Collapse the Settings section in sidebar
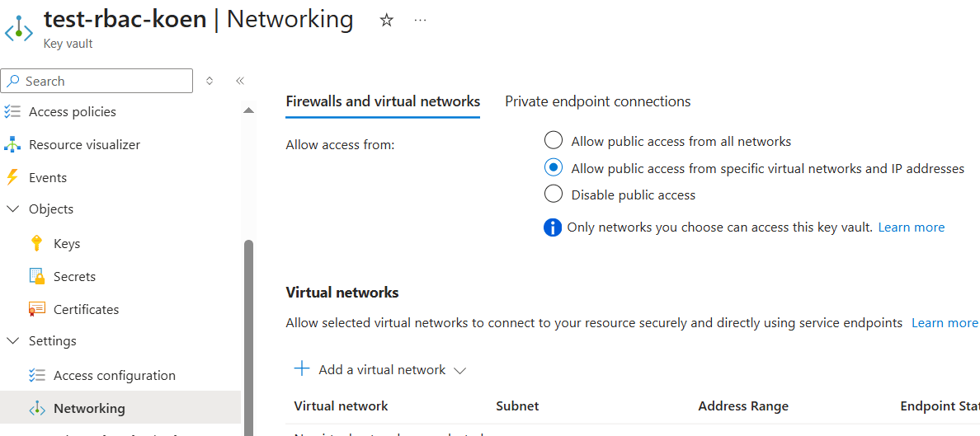Image resolution: width=980 pixels, height=436 pixels. tap(12, 341)
